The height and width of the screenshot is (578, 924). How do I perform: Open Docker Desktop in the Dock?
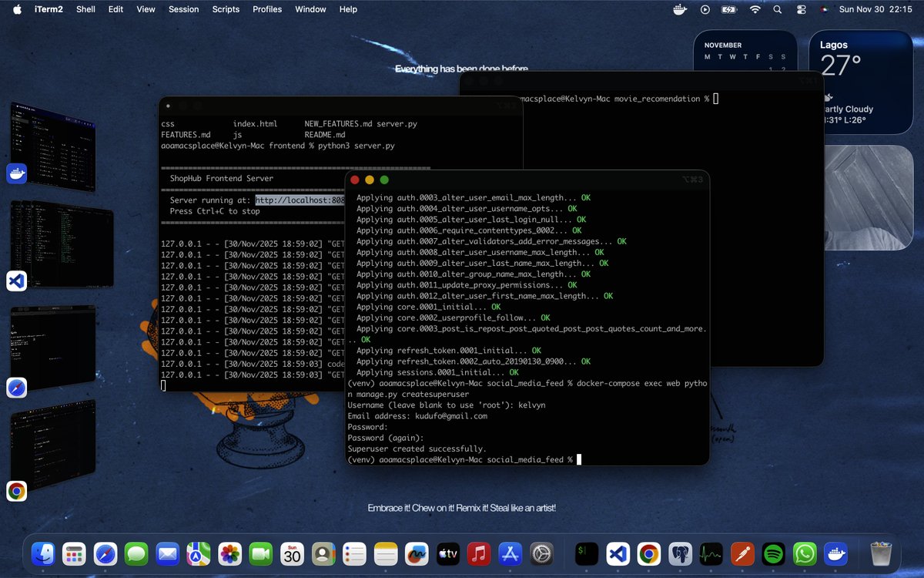point(835,553)
